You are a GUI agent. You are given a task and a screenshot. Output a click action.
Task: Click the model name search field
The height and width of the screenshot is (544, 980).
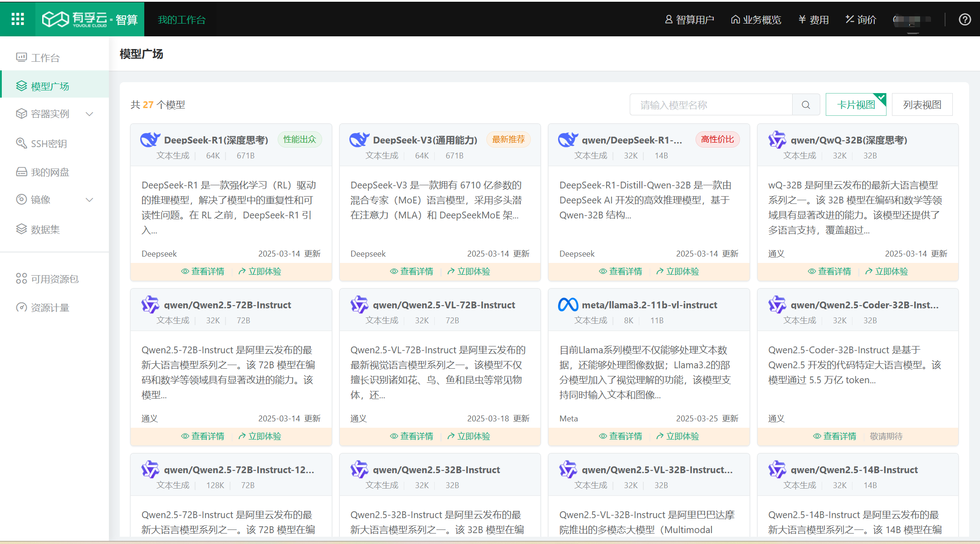(x=711, y=105)
